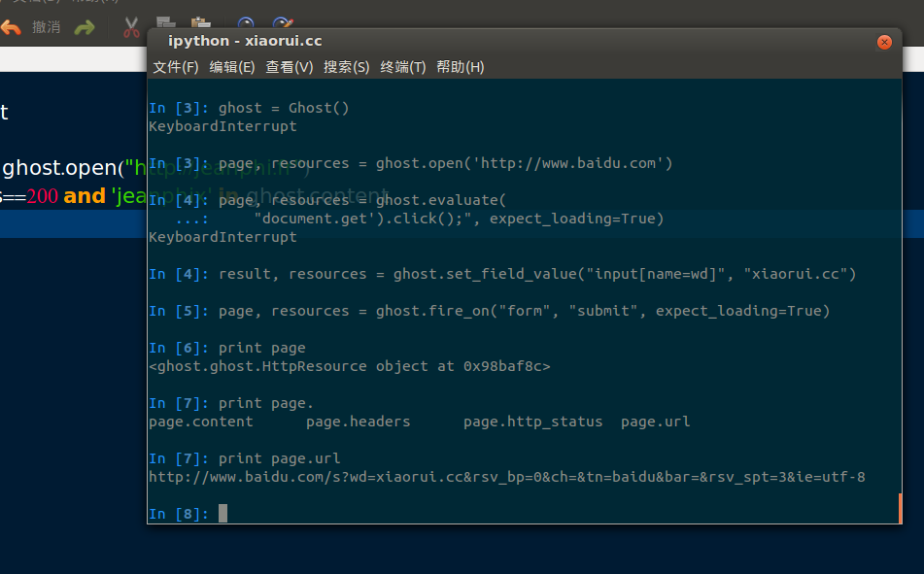Click the find-and-replace magnifier with pencil icon
The height and width of the screenshot is (574, 924).
pos(283,23)
